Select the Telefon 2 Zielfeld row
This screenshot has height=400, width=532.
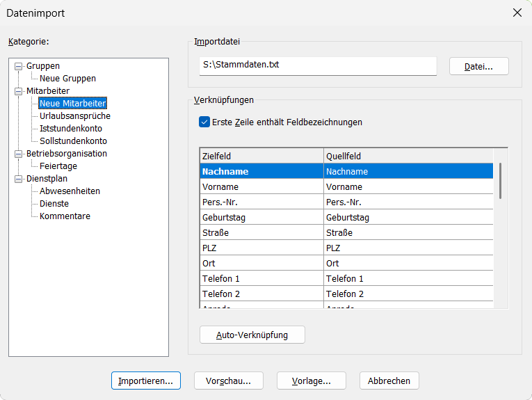point(261,294)
